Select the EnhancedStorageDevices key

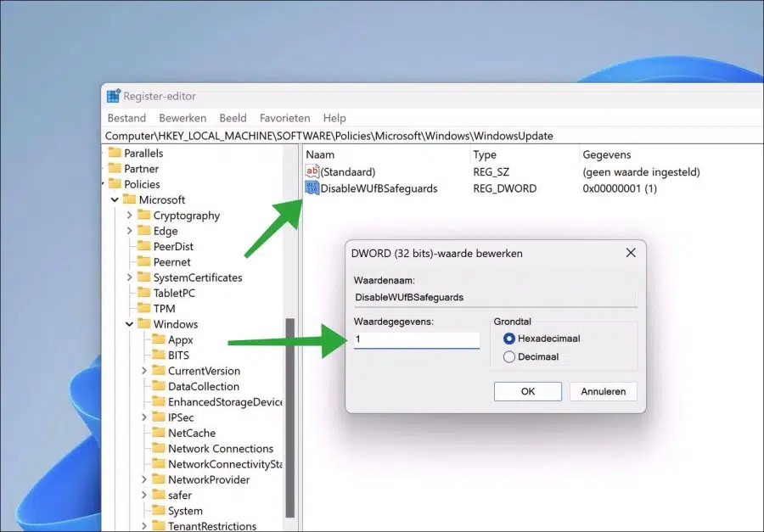tap(225, 402)
